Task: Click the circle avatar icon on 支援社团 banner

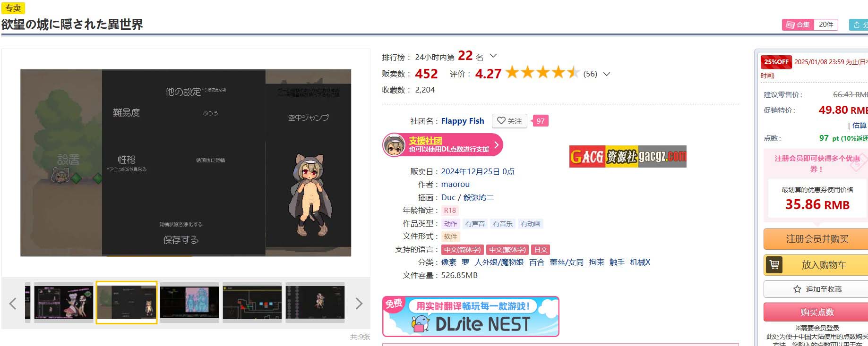Action: [x=394, y=145]
